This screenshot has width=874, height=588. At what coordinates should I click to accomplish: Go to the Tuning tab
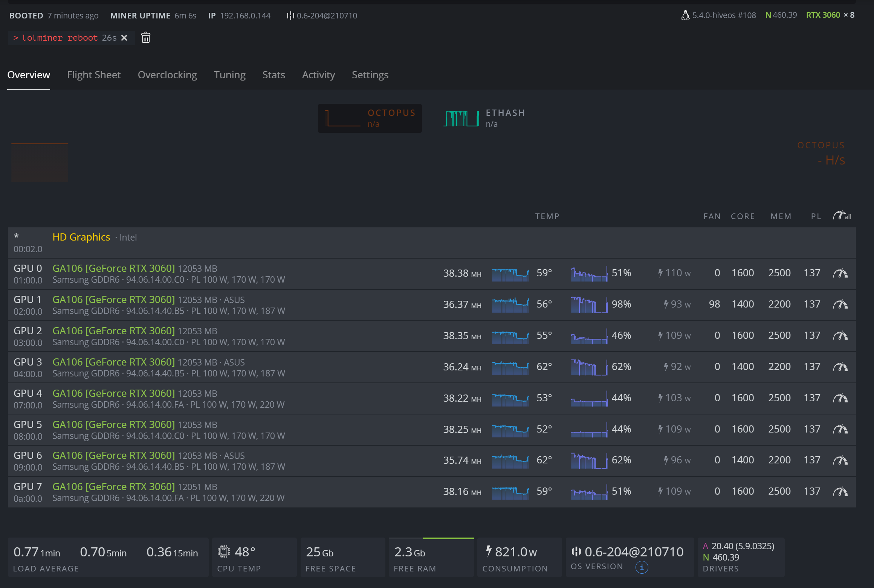[x=230, y=75]
